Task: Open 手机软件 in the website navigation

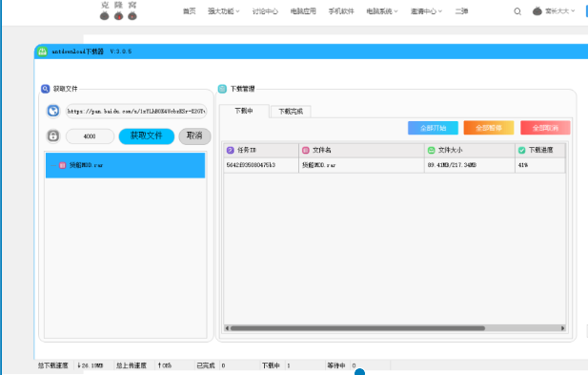Action: click(341, 11)
